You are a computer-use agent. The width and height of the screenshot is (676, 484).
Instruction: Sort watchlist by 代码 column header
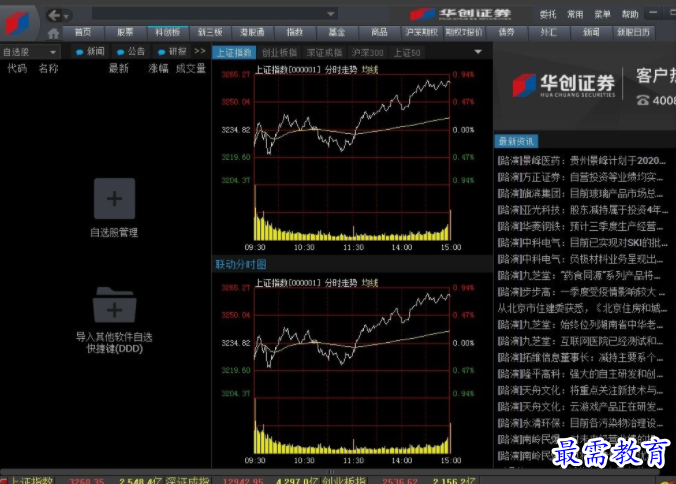17,69
